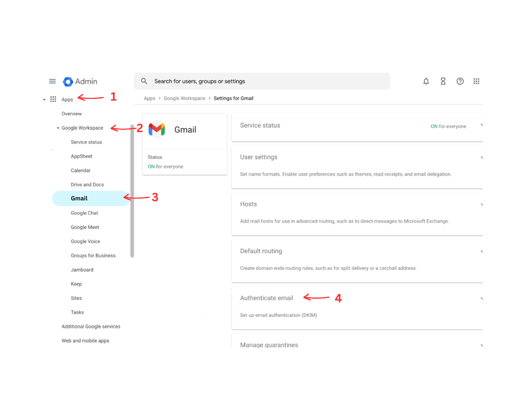This screenshot has height=420, width=525.
Task: Click Settings for Gmail breadcrumb
Action: (234, 98)
